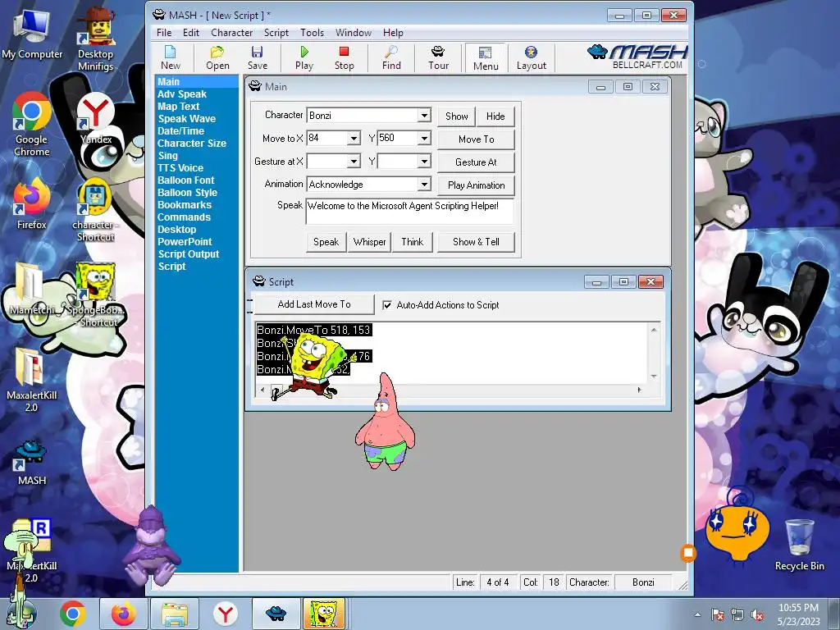Open My Computer desktop icon
The width and height of the screenshot is (840, 630).
(x=32, y=34)
